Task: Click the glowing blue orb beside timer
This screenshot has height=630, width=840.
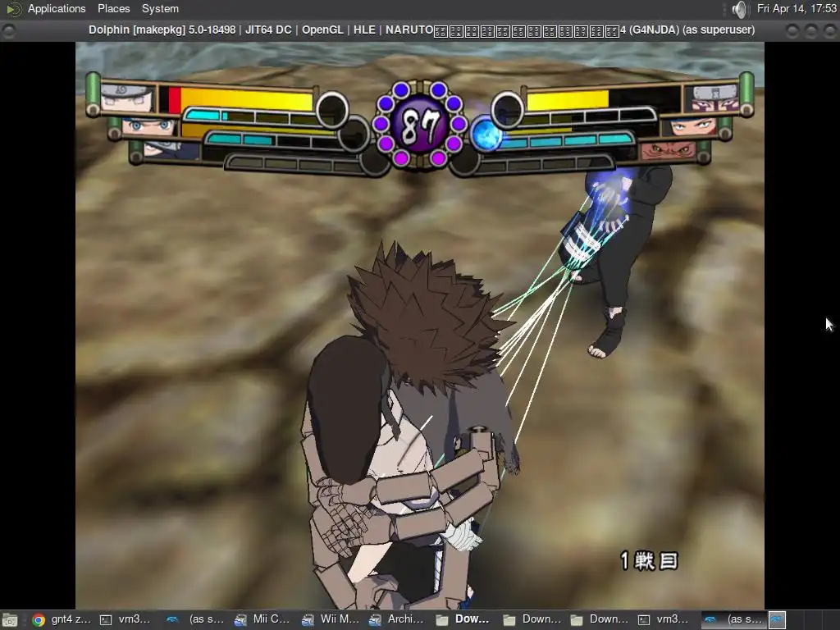Action: (x=486, y=135)
